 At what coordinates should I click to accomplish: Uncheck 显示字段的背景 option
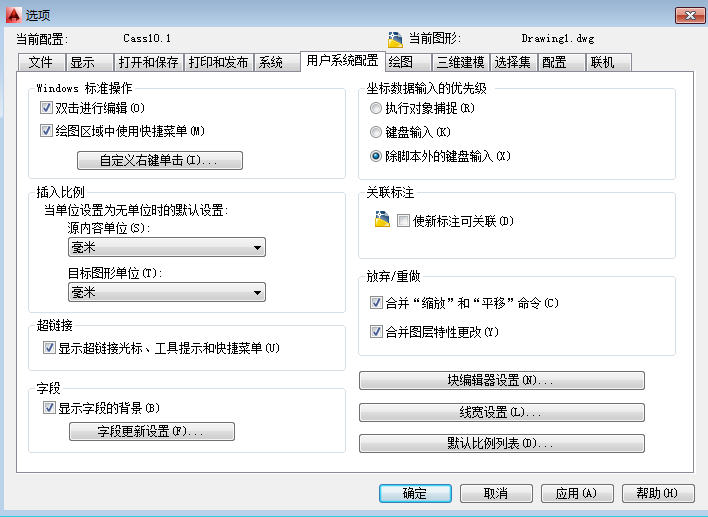pyautogui.click(x=49, y=408)
